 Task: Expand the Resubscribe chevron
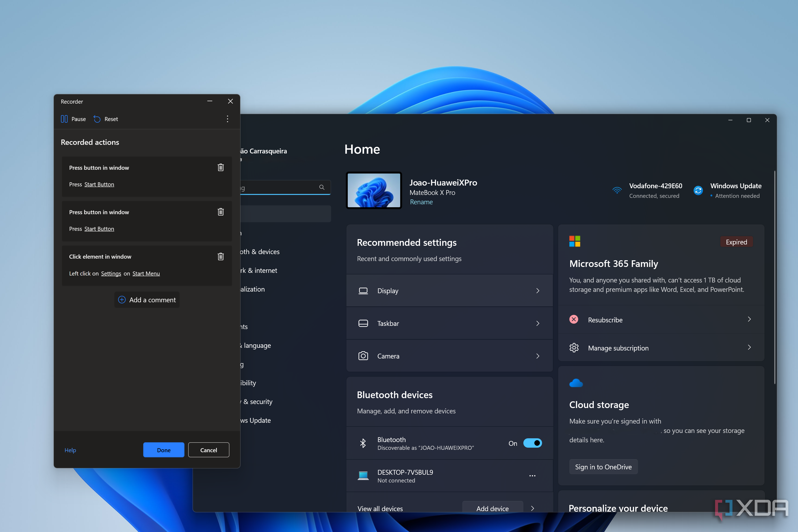[x=749, y=319]
